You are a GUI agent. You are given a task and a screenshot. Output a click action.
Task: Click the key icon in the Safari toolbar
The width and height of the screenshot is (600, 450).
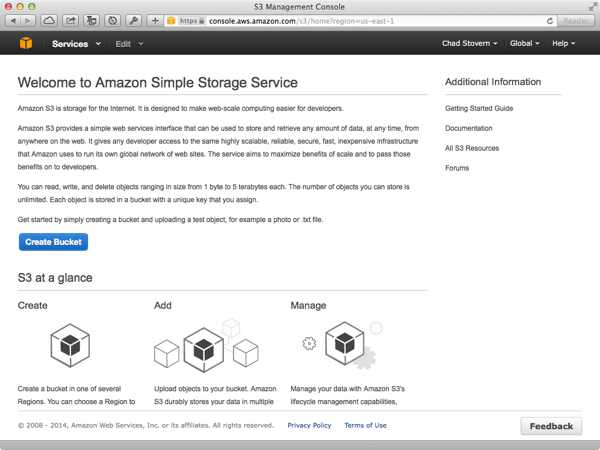133,21
